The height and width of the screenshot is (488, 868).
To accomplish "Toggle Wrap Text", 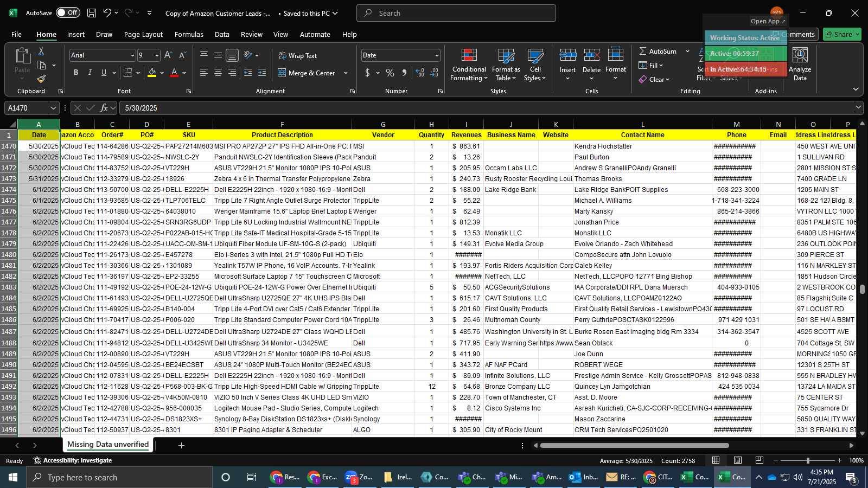I will click(x=298, y=55).
